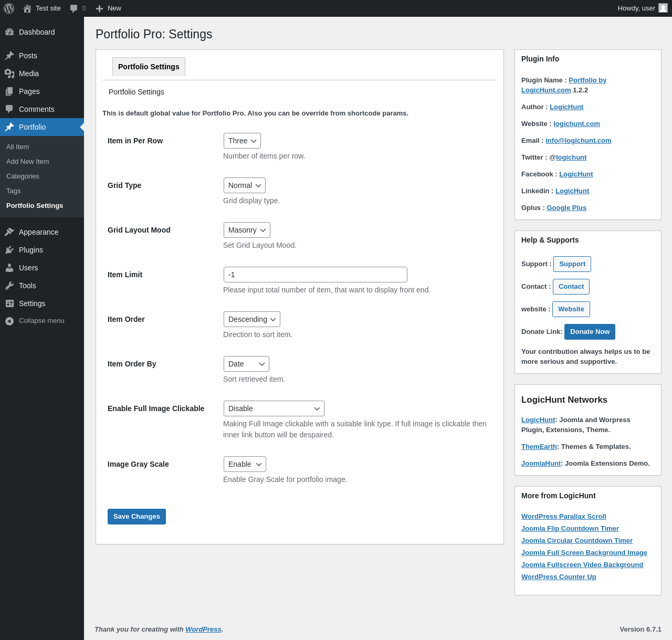Click the Author LogicHunt link

tap(566, 107)
